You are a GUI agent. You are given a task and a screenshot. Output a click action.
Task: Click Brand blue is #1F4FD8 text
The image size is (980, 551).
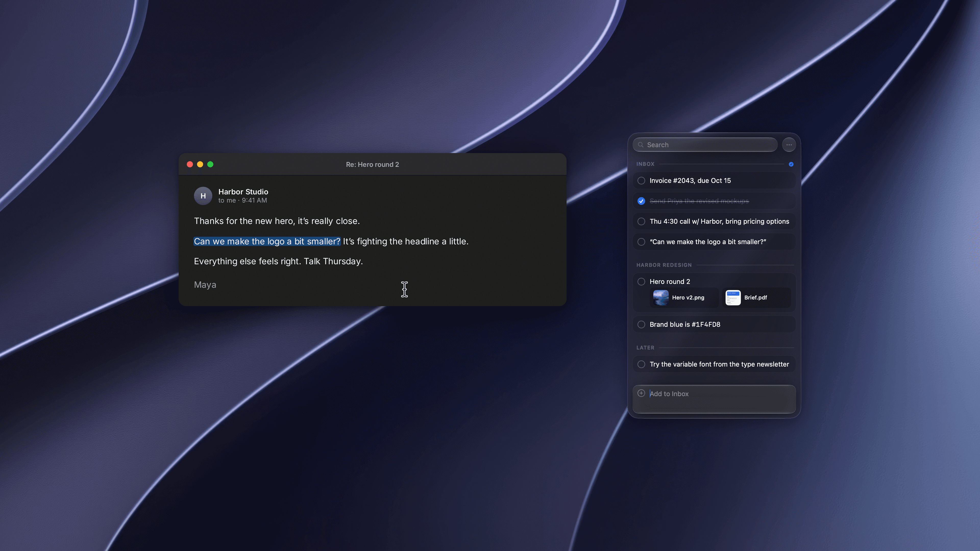tap(685, 325)
